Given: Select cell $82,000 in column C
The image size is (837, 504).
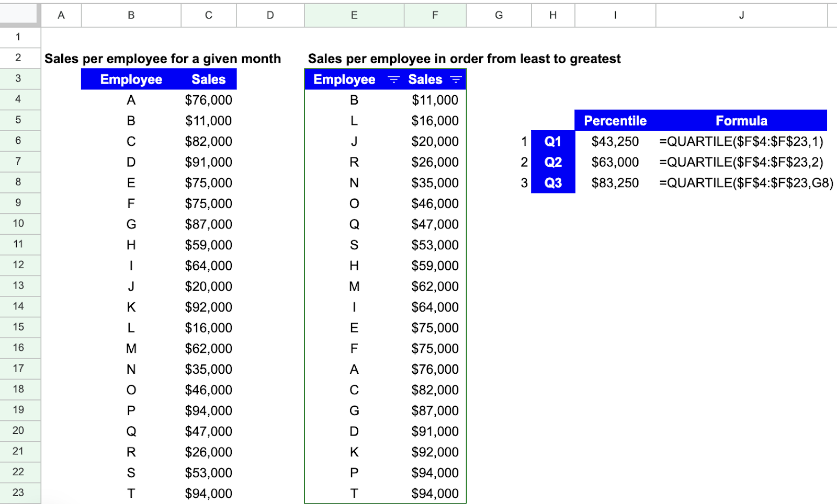Looking at the screenshot, I should pos(209,141).
